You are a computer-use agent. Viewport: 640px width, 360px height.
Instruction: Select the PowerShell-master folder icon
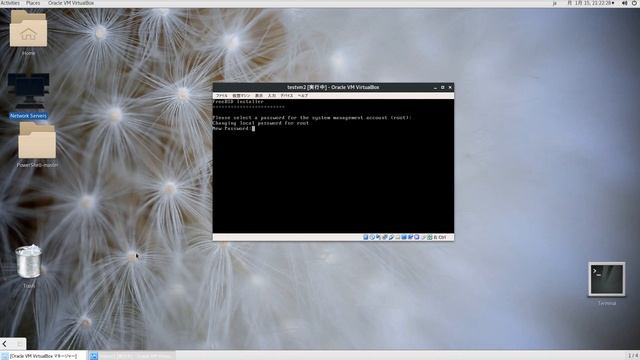click(37, 145)
